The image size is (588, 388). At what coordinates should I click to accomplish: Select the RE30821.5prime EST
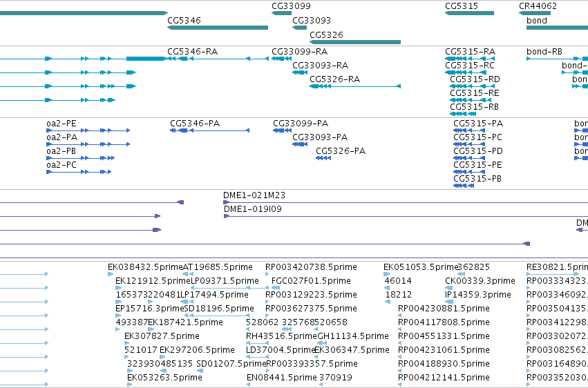[x=553, y=274]
